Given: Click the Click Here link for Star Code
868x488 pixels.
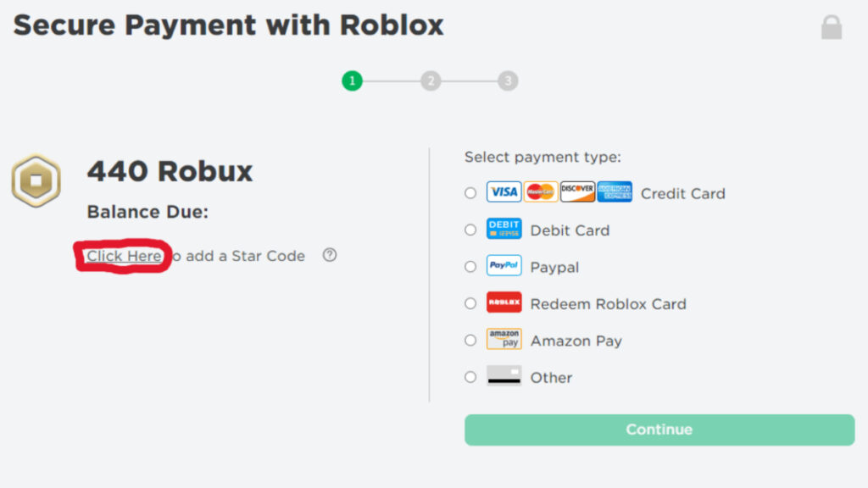Looking at the screenshot, I should 123,256.
